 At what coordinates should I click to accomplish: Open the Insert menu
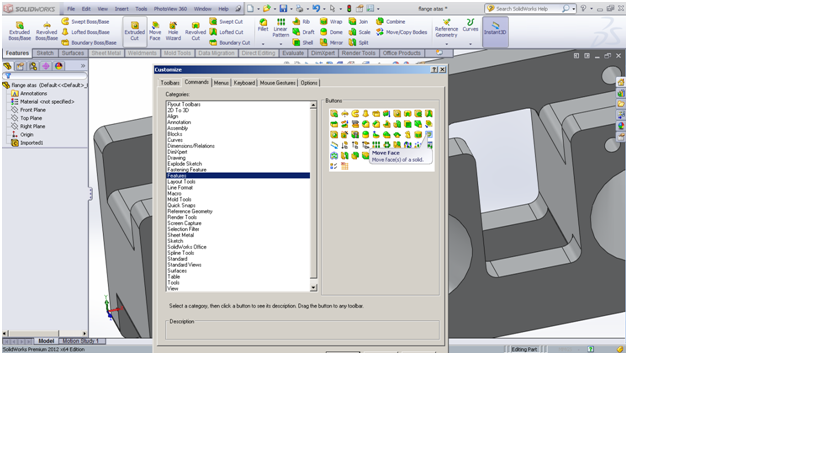tap(121, 9)
